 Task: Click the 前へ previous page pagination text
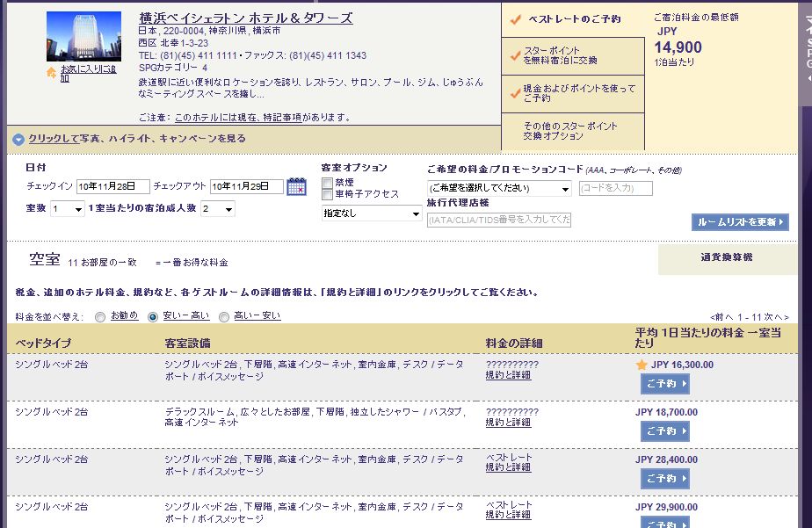(x=722, y=317)
